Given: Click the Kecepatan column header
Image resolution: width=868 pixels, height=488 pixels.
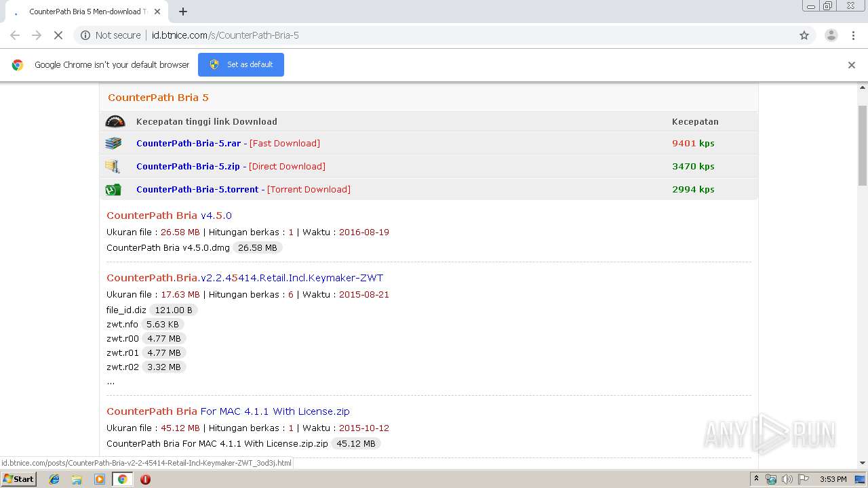Looking at the screenshot, I should (x=695, y=121).
